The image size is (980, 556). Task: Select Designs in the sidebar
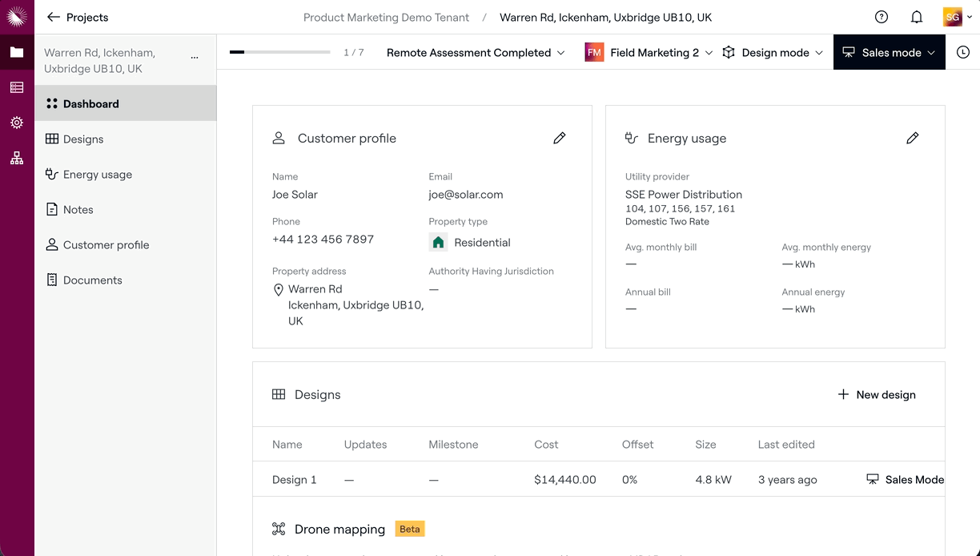(x=83, y=139)
